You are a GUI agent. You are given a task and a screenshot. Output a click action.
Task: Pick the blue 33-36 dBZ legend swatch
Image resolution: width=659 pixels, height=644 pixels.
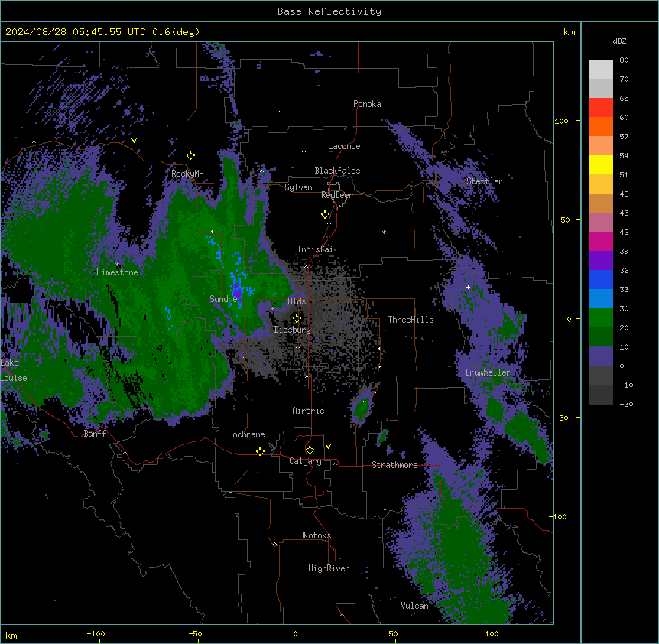tap(601, 279)
